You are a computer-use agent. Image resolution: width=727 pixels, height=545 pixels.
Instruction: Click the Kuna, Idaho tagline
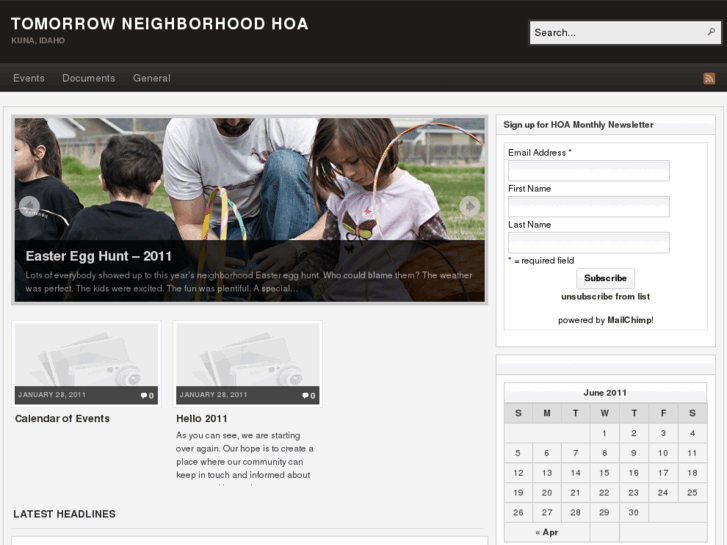click(x=38, y=40)
